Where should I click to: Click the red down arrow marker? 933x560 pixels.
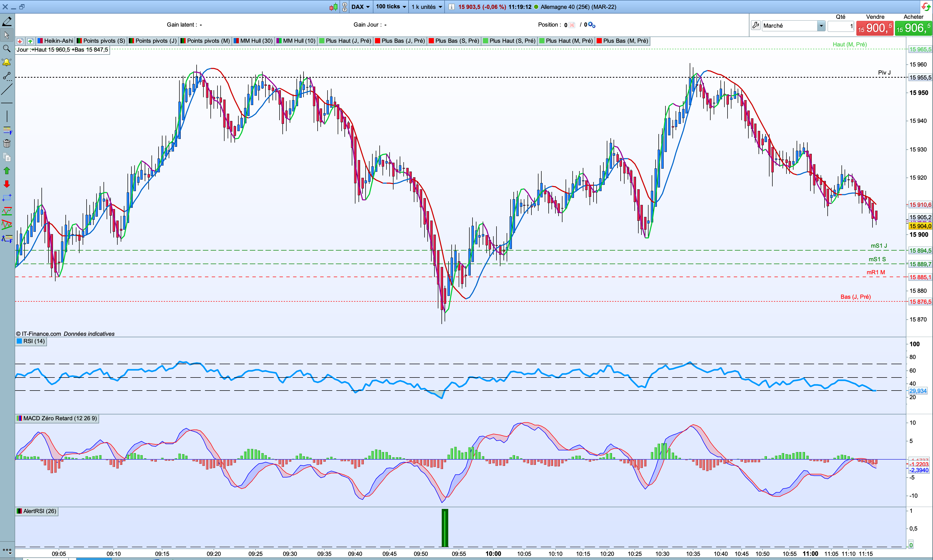tap(7, 184)
